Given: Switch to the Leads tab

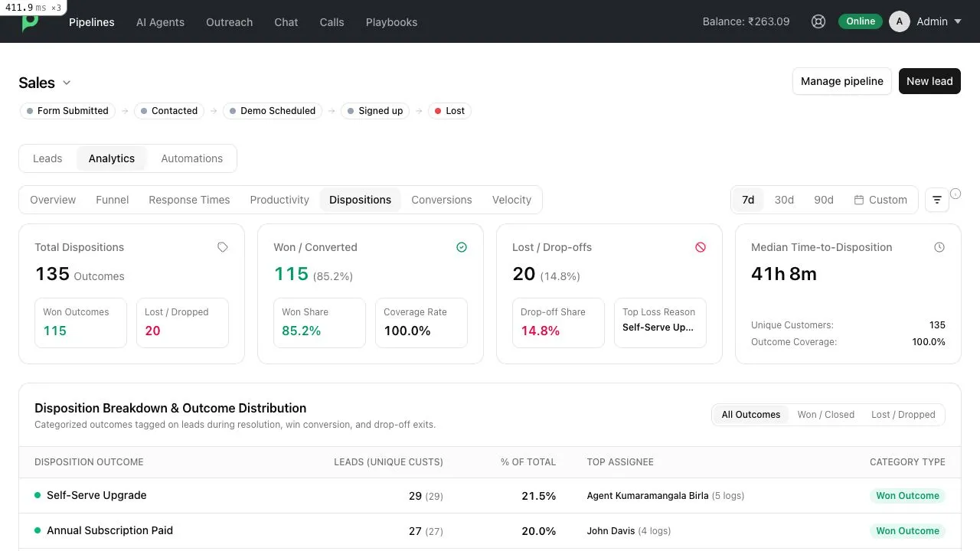Looking at the screenshot, I should pyautogui.click(x=47, y=158).
